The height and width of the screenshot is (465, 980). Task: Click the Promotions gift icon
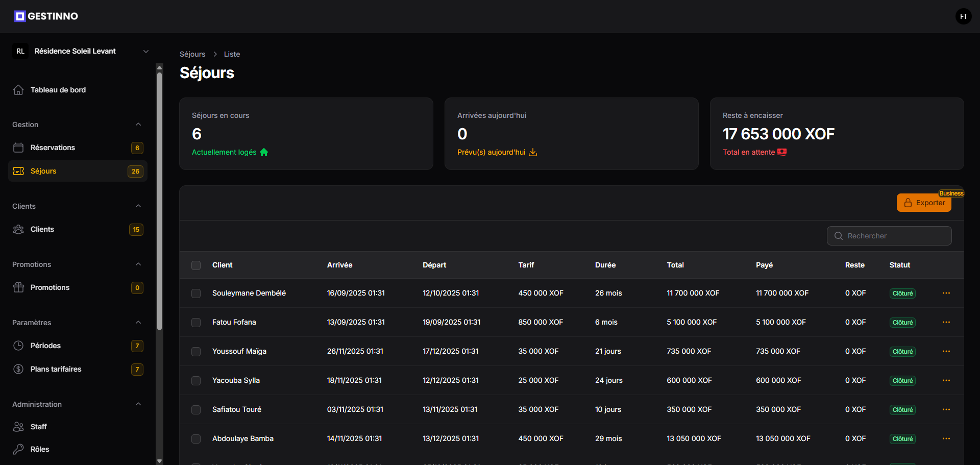coord(18,287)
